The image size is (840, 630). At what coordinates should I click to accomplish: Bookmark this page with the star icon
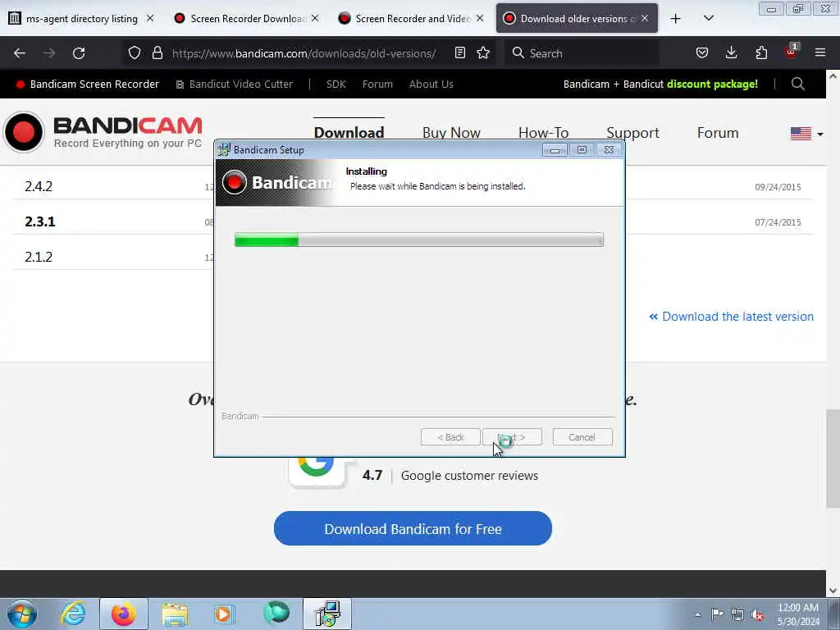point(483,53)
